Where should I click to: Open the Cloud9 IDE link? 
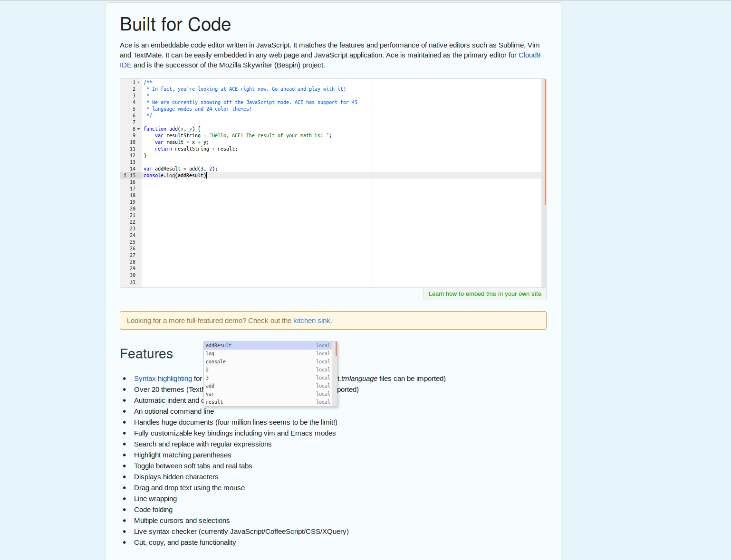click(529, 55)
